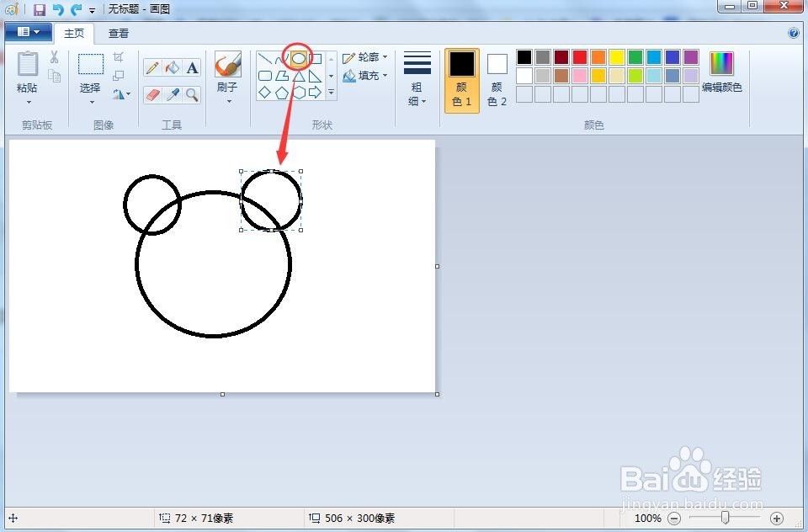Pick the brown palette swatch
This screenshot has height=532, width=808.
click(x=561, y=76)
